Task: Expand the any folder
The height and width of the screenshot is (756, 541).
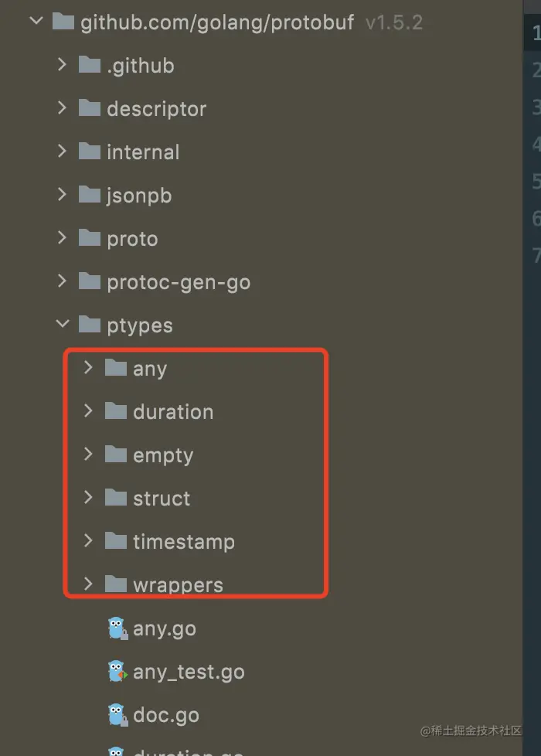Action: [x=87, y=368]
